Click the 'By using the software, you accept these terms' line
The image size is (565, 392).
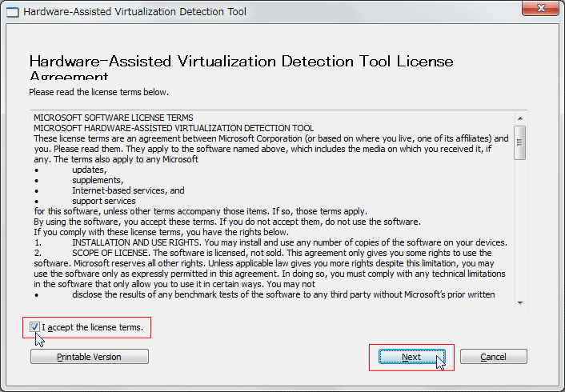pyautogui.click(x=227, y=222)
